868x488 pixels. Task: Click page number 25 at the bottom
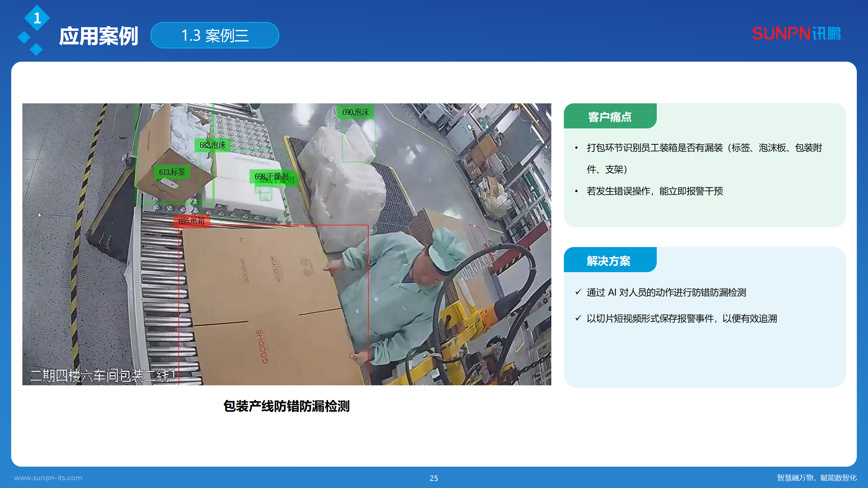(x=433, y=479)
